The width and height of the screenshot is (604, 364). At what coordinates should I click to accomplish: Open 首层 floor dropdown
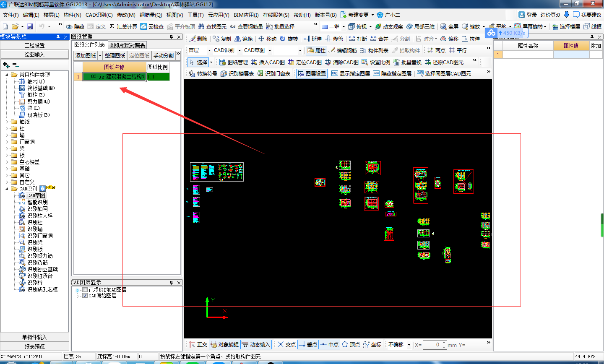click(209, 50)
